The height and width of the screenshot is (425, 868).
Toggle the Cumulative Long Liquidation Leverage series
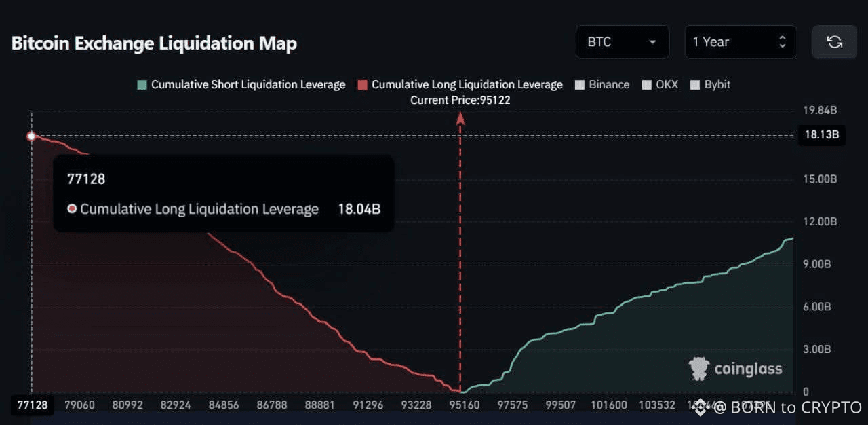point(461,84)
